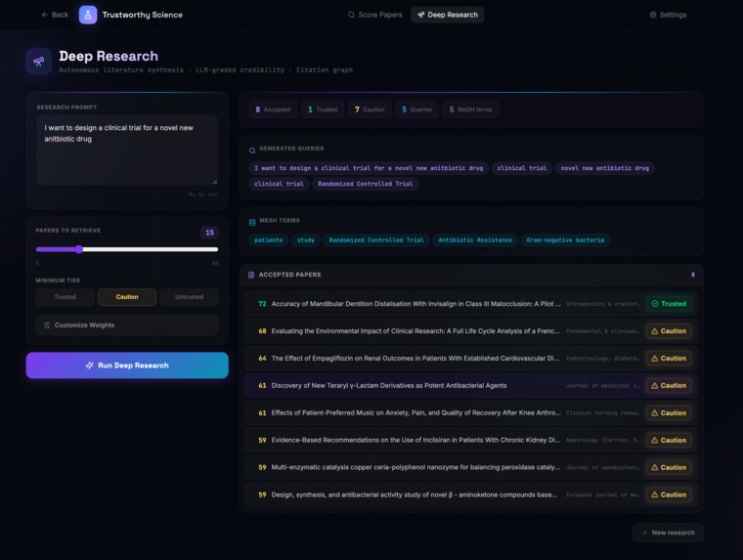Click the Gram-negative bacteria MeSH term

pos(565,240)
